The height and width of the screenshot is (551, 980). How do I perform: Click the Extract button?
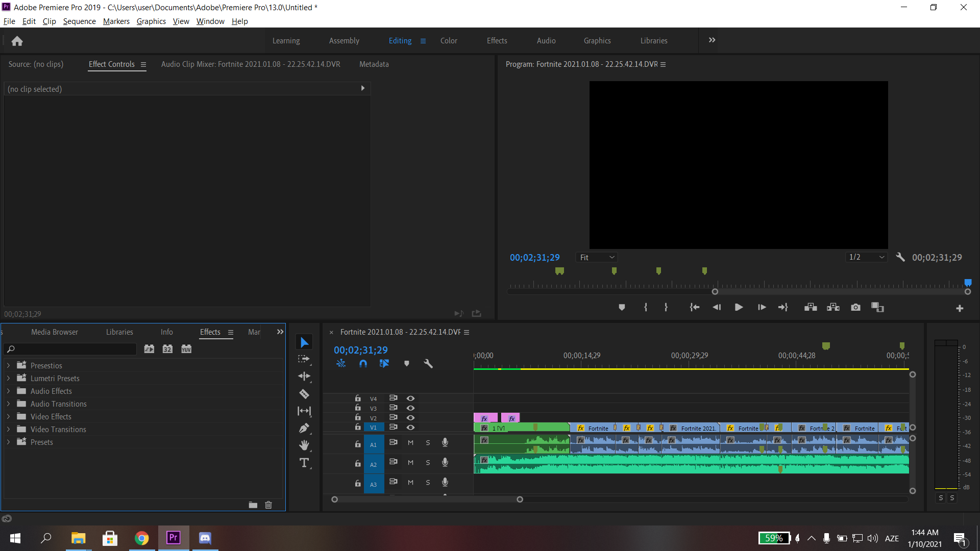[x=833, y=308]
